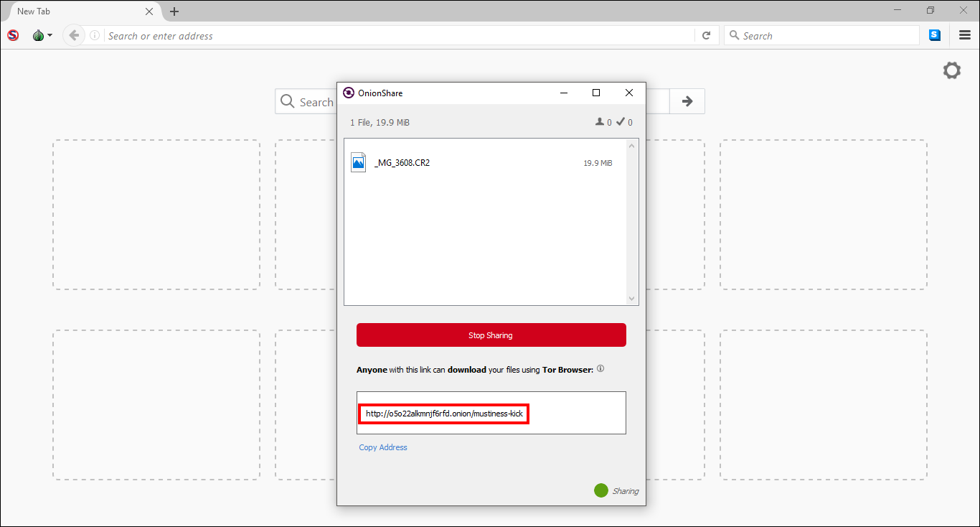Click the new tab page search field
This screenshot has height=527, width=980.
pyautogui.click(x=306, y=102)
